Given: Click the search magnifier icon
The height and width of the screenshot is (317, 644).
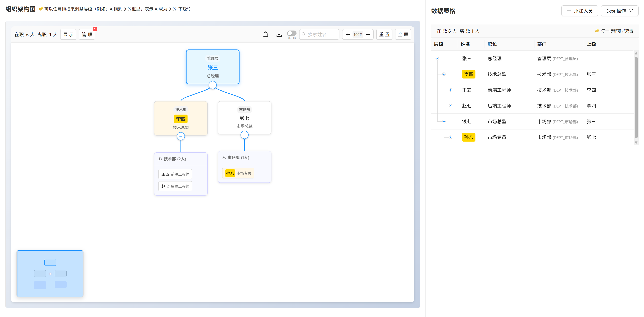Looking at the screenshot, I should pos(304,35).
